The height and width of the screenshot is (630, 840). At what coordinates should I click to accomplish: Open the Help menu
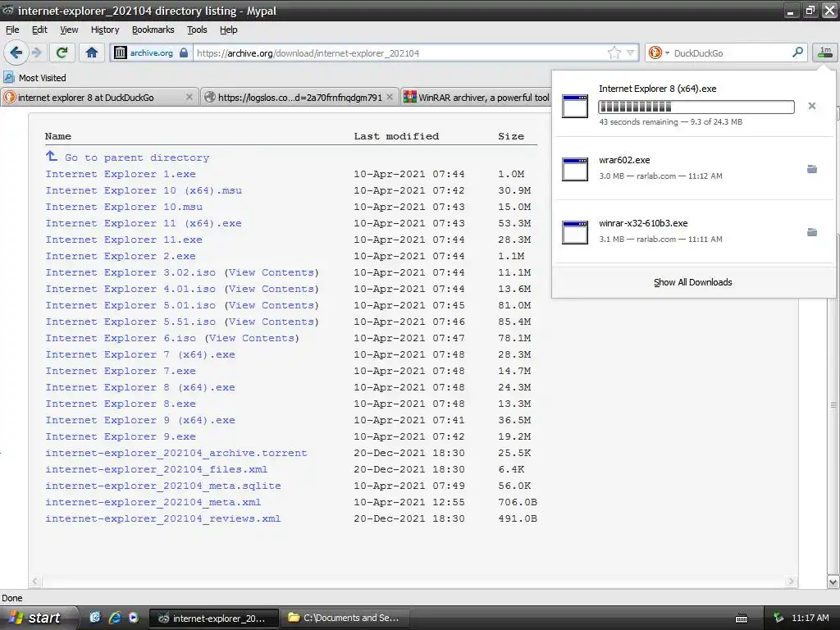click(x=228, y=30)
